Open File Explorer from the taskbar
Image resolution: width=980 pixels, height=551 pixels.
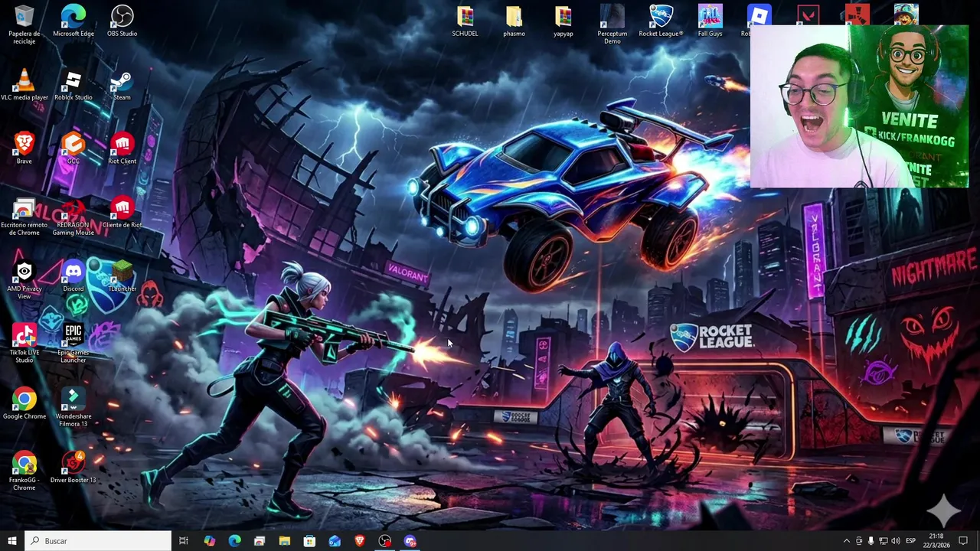(284, 541)
